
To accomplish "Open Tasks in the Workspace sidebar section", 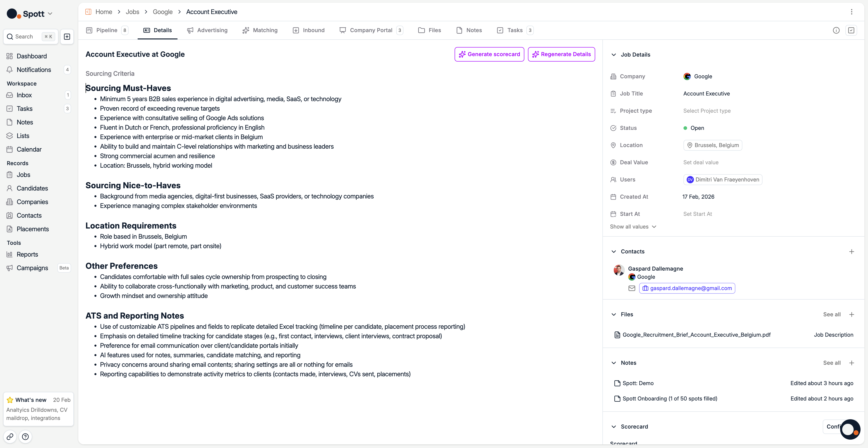I will coord(25,109).
